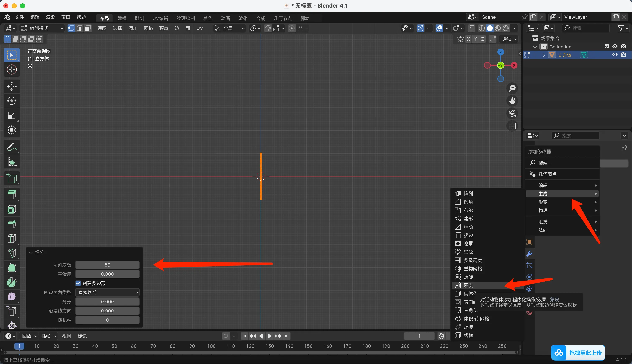Screen dimensions: 632x364
Task: Collapse the 细分 operator panel
Action: (31, 252)
